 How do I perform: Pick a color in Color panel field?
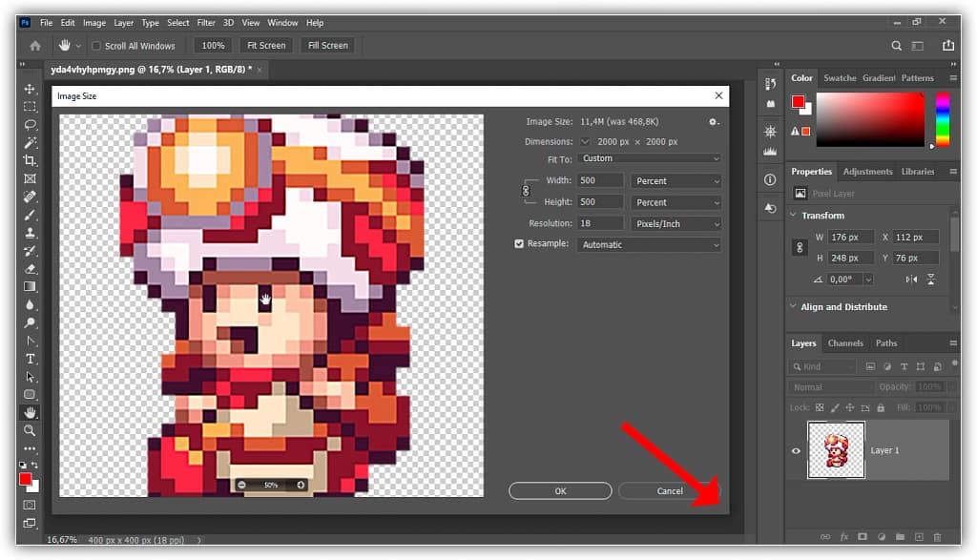(870, 119)
